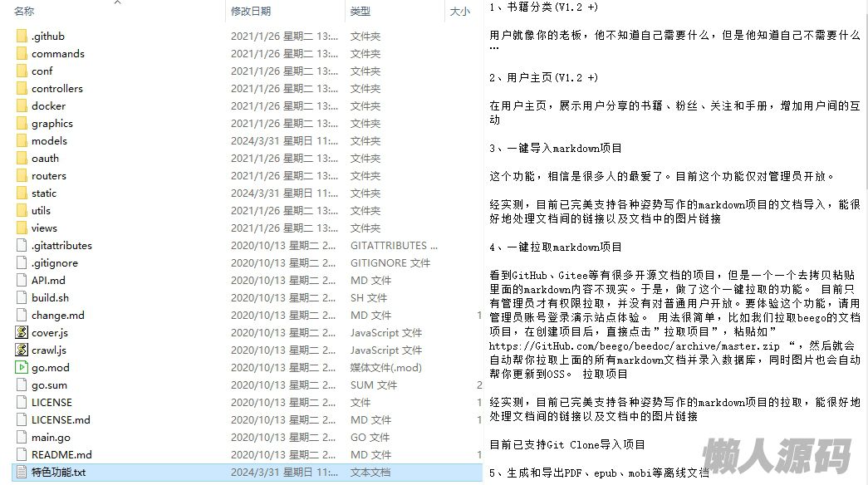Screen dimensions: 868x485
Task: Click the heading 5、生成和导出PDF、epub、mobi等离线文档
Action: (x=599, y=473)
